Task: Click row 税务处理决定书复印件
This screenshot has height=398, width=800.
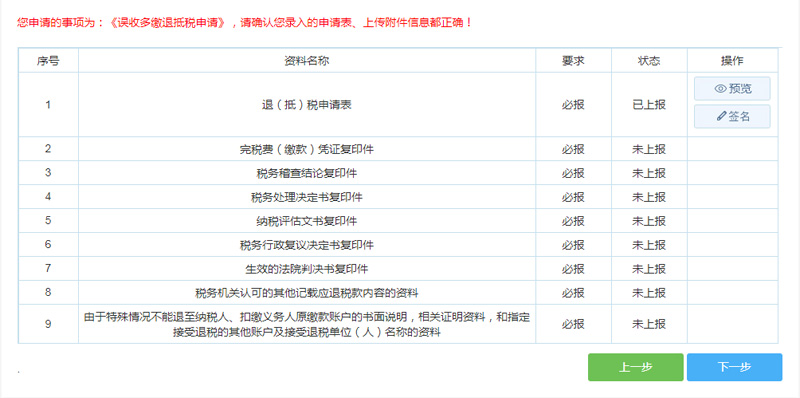Action: (x=398, y=197)
